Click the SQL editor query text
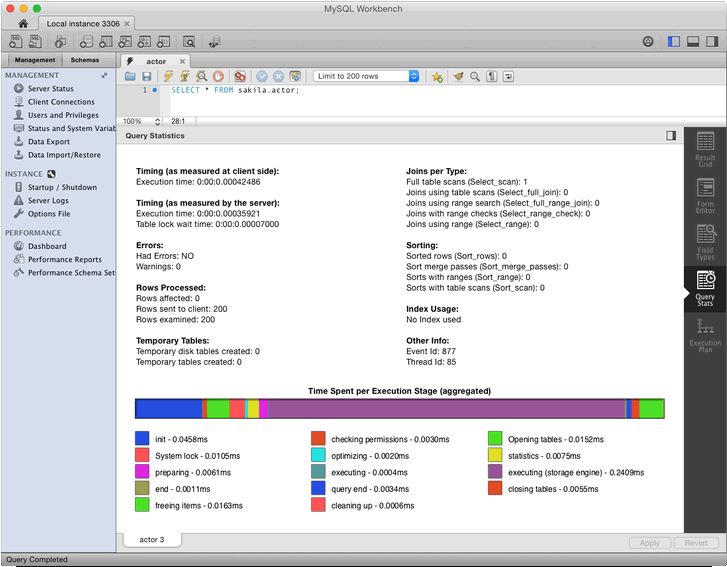This screenshot has width=727, height=567. pyautogui.click(x=235, y=90)
